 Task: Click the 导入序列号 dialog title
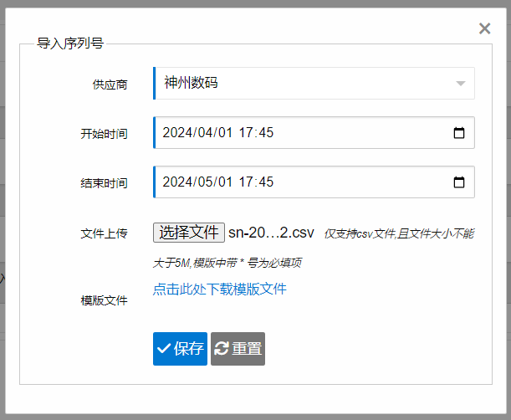click(x=70, y=43)
